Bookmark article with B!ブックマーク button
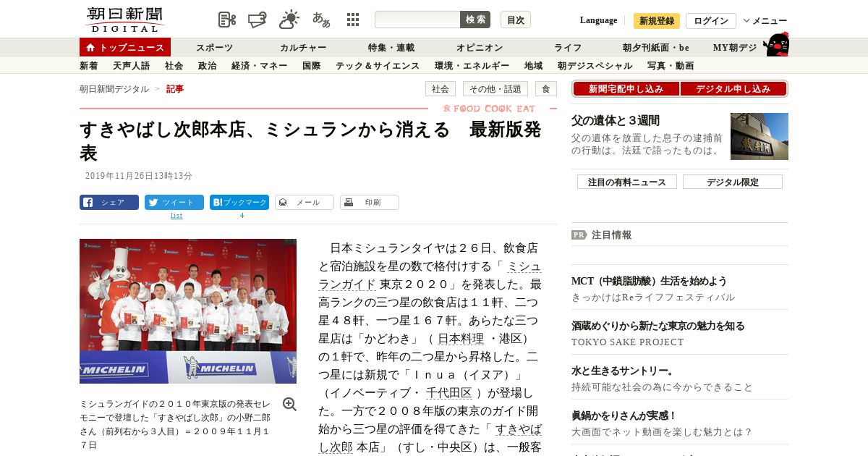 [239, 203]
